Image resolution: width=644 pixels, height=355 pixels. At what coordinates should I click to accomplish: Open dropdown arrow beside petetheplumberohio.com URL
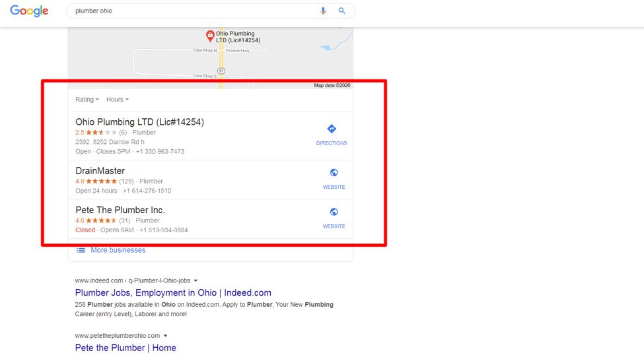click(165, 336)
